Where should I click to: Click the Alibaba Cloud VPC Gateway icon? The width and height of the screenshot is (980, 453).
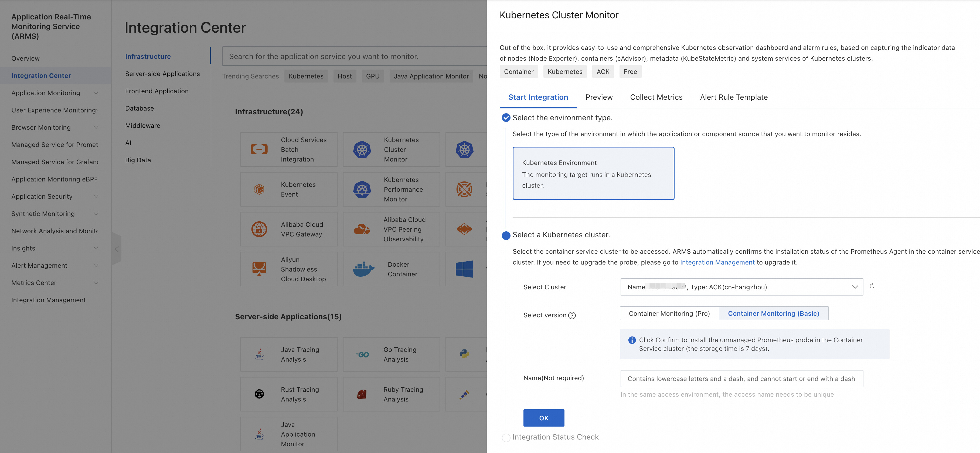(259, 229)
